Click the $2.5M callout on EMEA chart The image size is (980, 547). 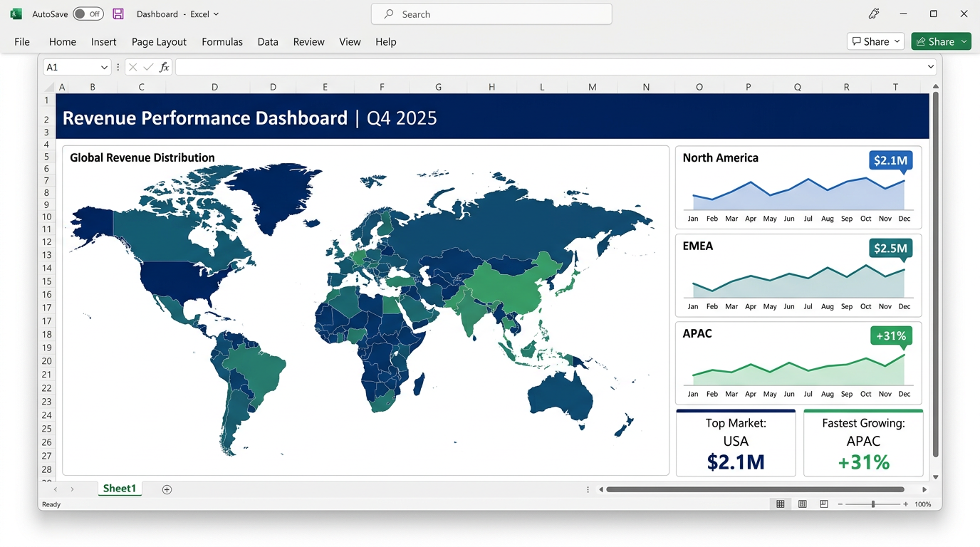(x=890, y=249)
